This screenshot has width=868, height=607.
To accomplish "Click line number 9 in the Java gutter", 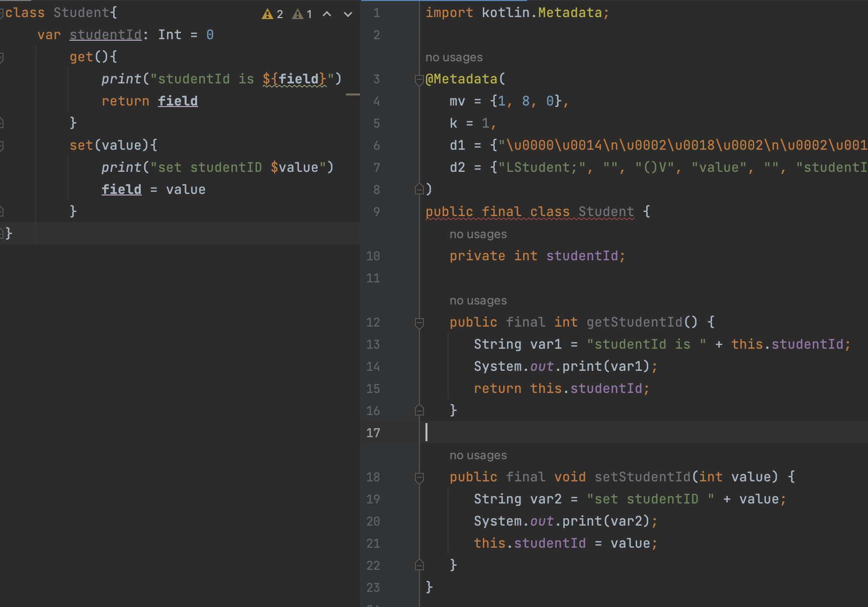I will click(x=377, y=212).
